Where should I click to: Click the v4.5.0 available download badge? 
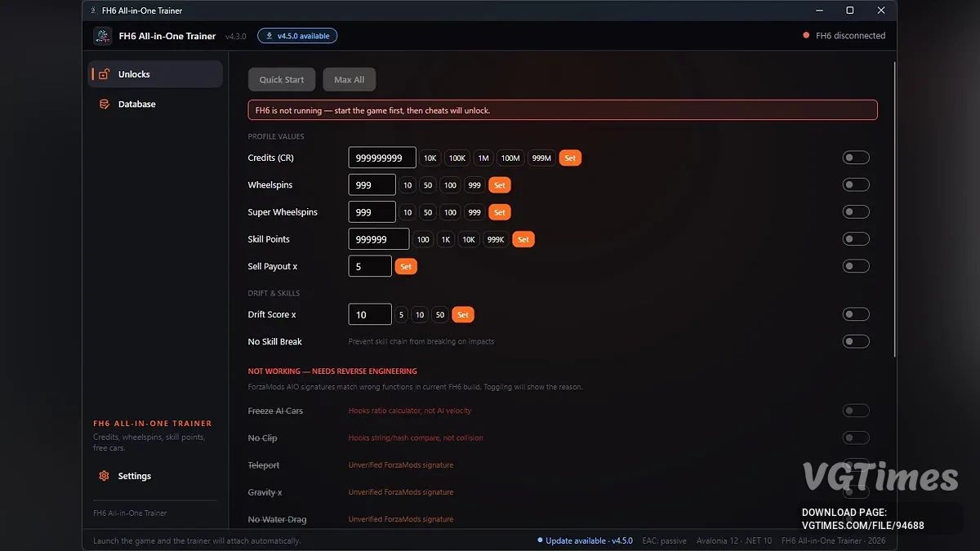pos(297,36)
